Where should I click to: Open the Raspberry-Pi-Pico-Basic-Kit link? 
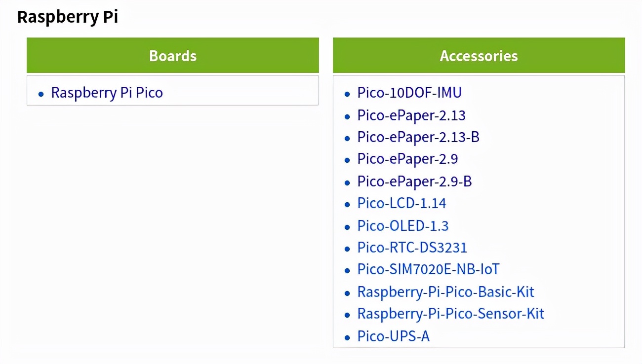click(x=445, y=292)
